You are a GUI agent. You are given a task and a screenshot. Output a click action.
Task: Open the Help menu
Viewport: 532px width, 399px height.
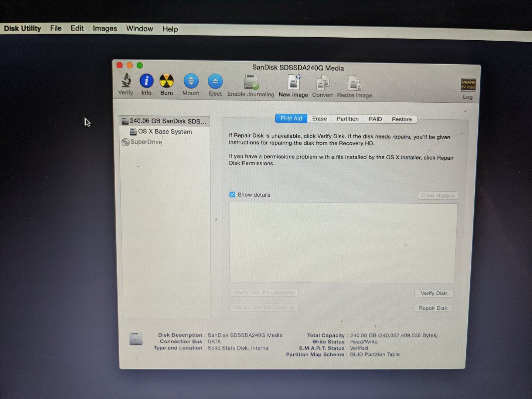[x=170, y=29]
